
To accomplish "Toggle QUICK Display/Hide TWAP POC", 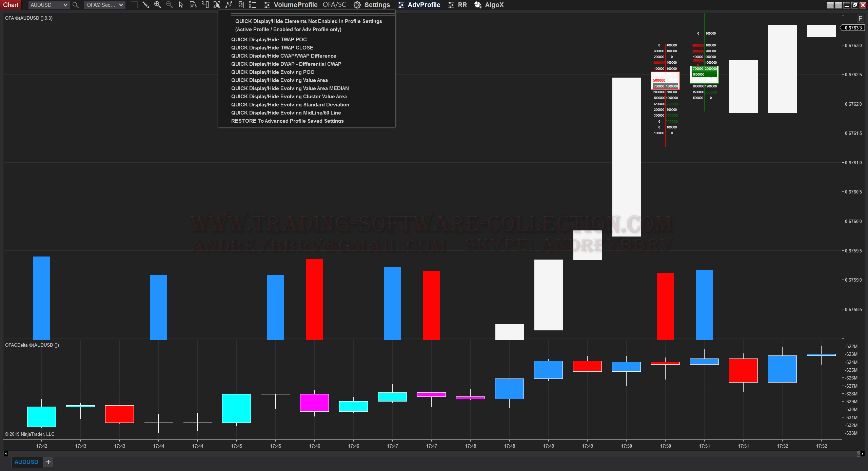I will 269,40.
